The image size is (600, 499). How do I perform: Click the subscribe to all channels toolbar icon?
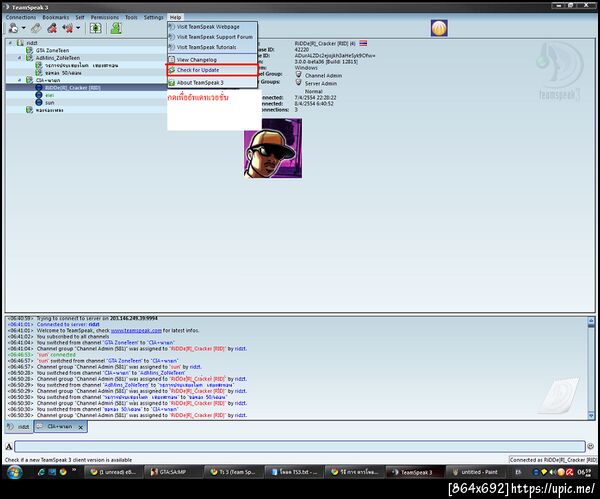(95, 28)
